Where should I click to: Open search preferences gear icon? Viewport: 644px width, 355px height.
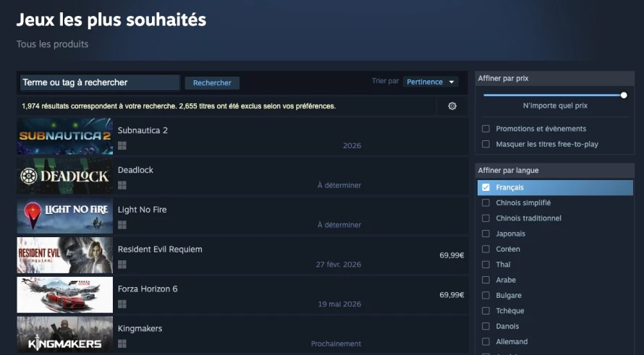(x=452, y=106)
